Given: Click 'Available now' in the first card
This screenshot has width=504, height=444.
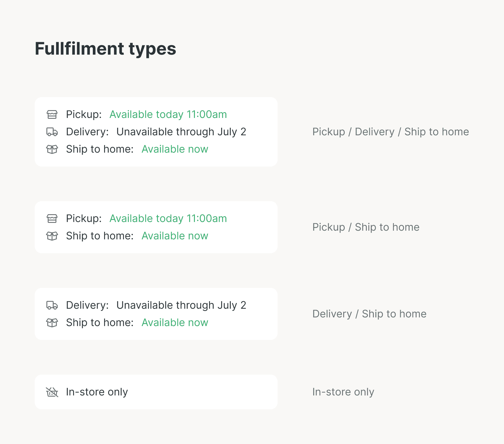Looking at the screenshot, I should [x=175, y=149].
